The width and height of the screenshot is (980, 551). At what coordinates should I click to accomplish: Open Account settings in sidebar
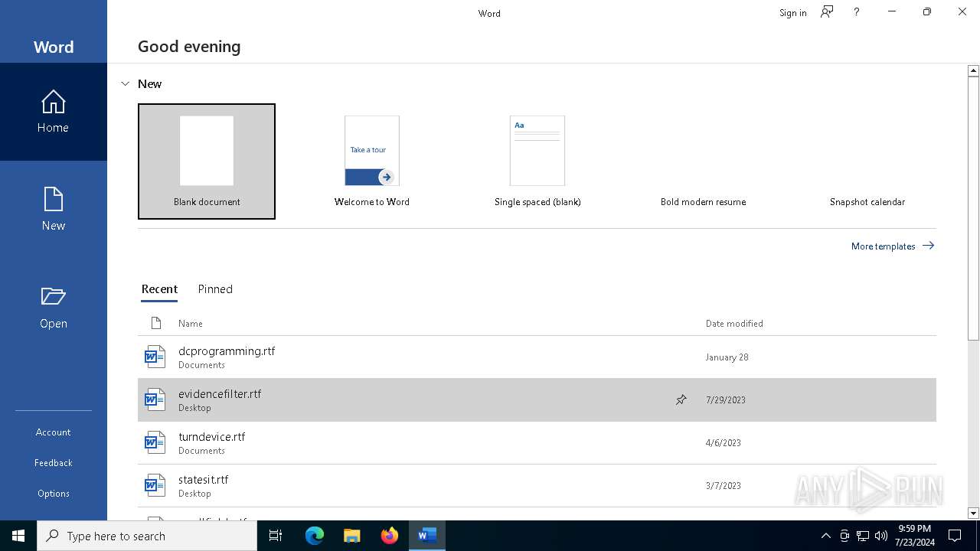tap(54, 432)
